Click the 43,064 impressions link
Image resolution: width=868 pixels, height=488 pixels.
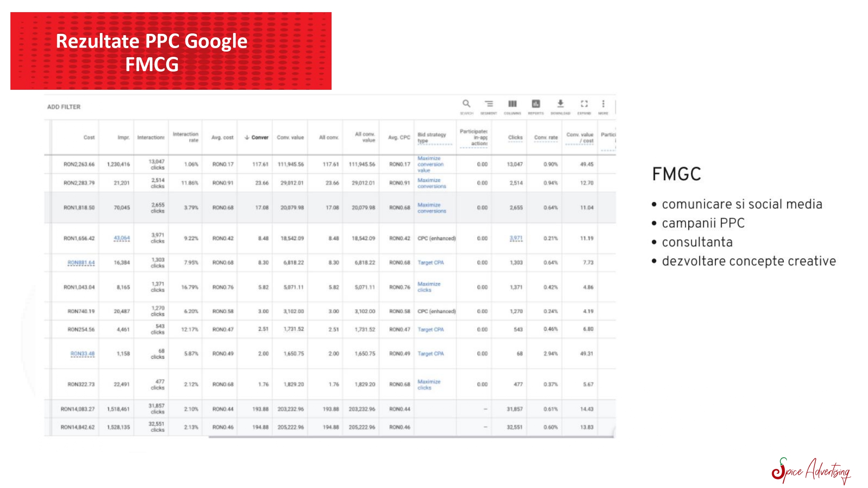pos(122,238)
